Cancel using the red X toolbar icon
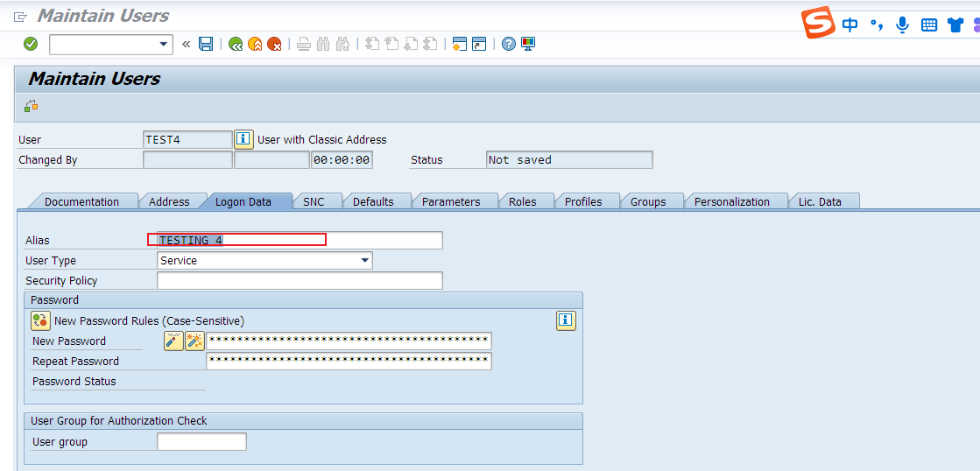The width and height of the screenshot is (980, 471). [x=274, y=44]
